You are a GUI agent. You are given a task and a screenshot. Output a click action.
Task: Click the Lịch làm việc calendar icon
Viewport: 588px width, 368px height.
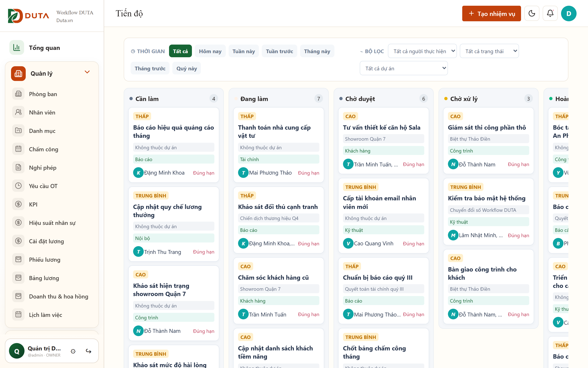[18, 315]
